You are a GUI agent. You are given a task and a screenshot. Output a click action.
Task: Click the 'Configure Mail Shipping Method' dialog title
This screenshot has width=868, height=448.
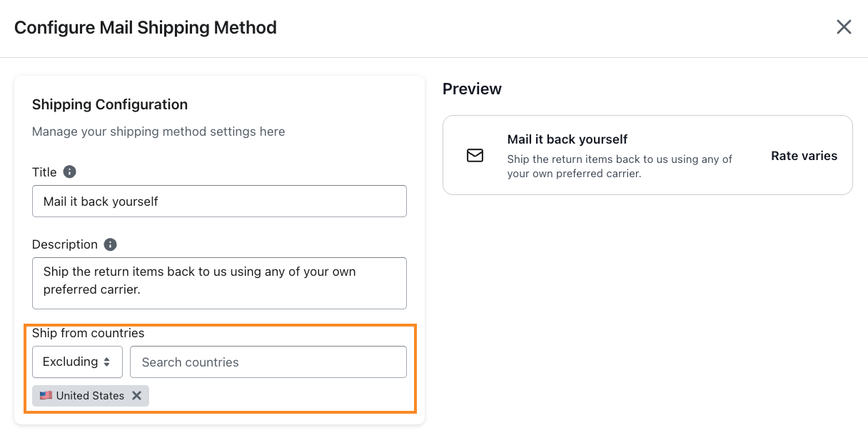click(146, 28)
